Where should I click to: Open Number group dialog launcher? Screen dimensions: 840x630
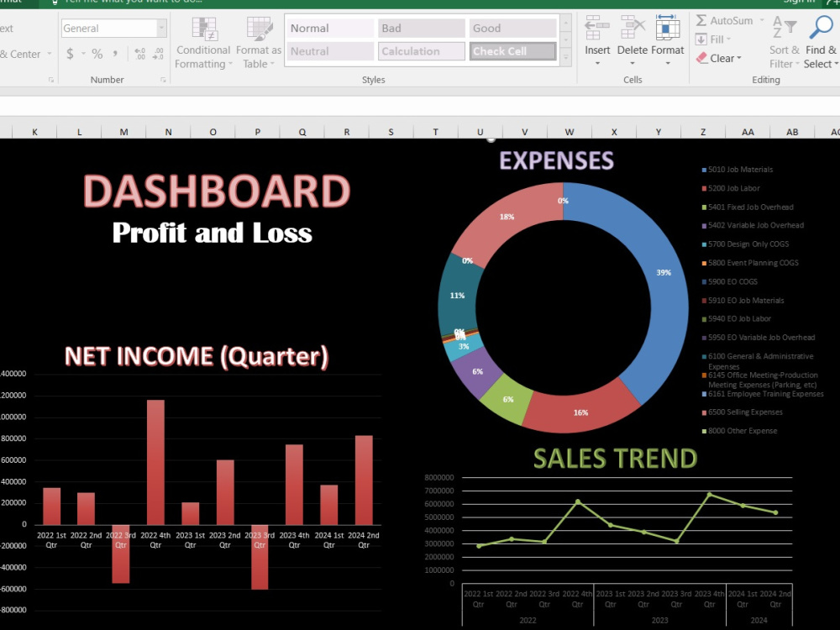point(163,80)
